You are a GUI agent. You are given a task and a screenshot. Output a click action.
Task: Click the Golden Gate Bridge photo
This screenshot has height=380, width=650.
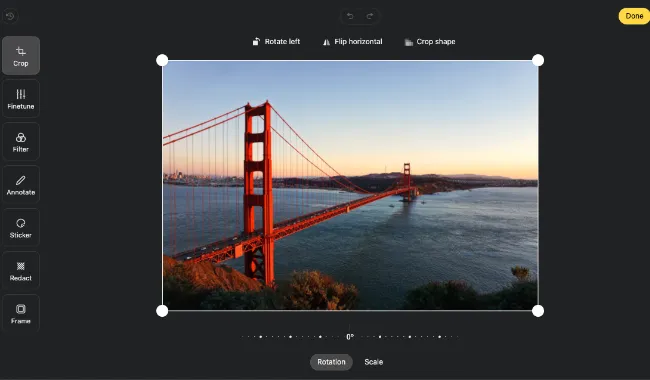[x=350, y=185]
